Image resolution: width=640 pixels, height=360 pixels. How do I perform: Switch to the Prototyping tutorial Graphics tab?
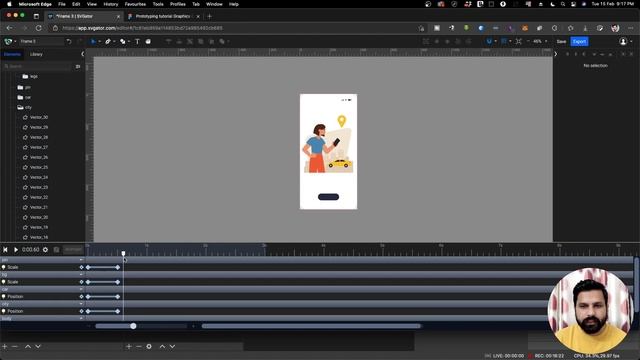click(163, 16)
